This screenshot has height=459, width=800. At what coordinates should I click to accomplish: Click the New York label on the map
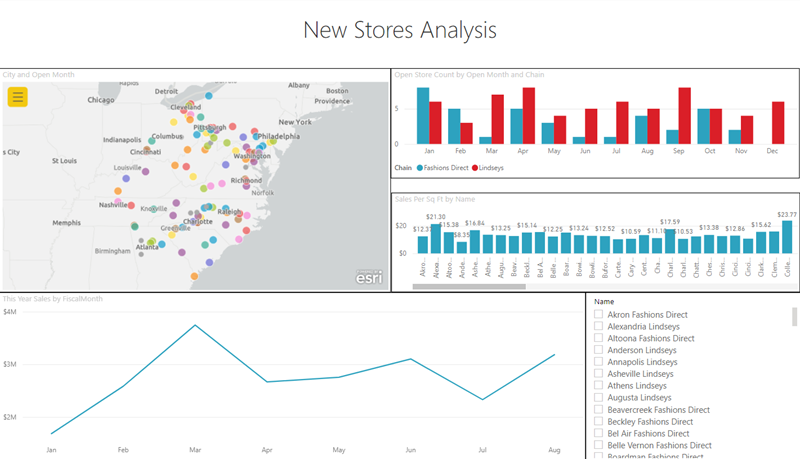295,122
